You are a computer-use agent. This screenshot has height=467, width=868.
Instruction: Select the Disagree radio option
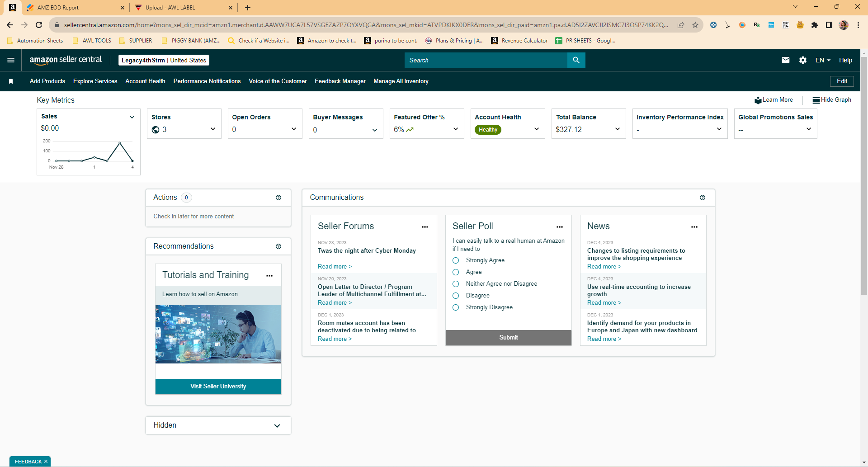[456, 296]
